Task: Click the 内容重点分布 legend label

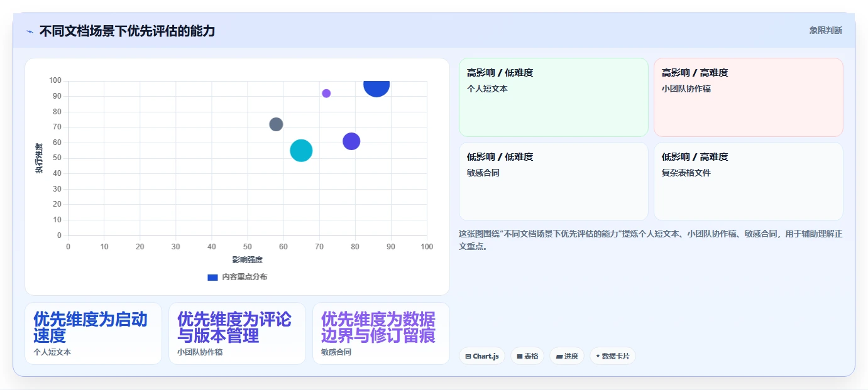Action: point(244,277)
